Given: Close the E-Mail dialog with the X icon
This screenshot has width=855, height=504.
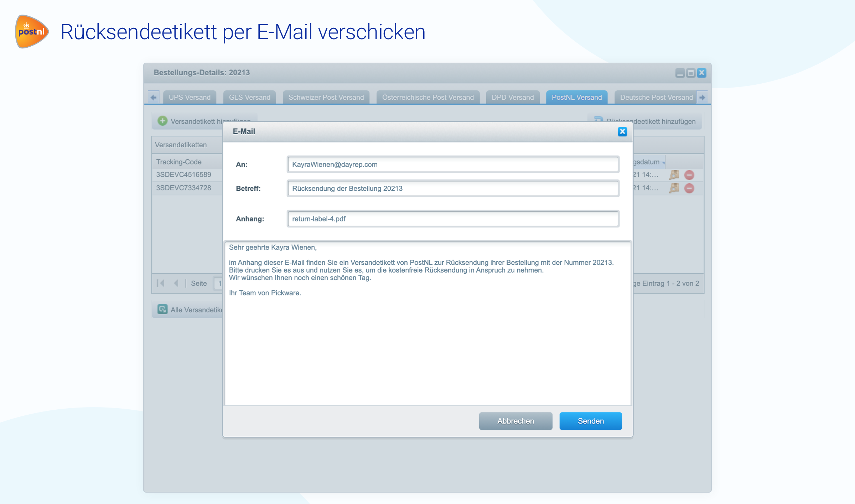Looking at the screenshot, I should click(x=622, y=132).
